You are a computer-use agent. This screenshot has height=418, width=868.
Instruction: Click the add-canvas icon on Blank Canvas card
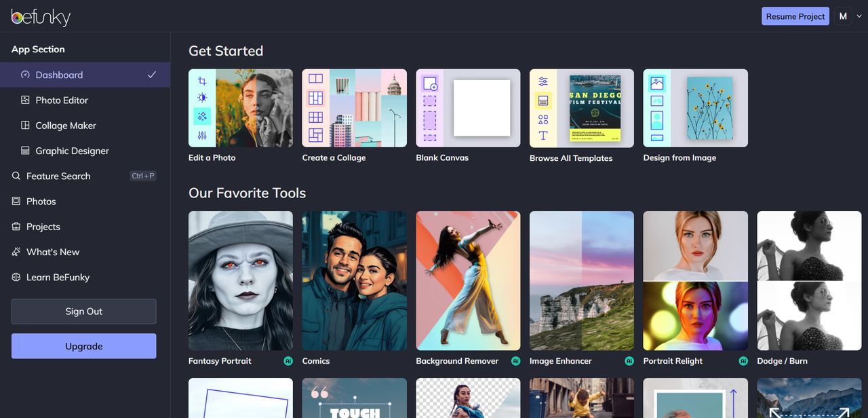point(430,83)
